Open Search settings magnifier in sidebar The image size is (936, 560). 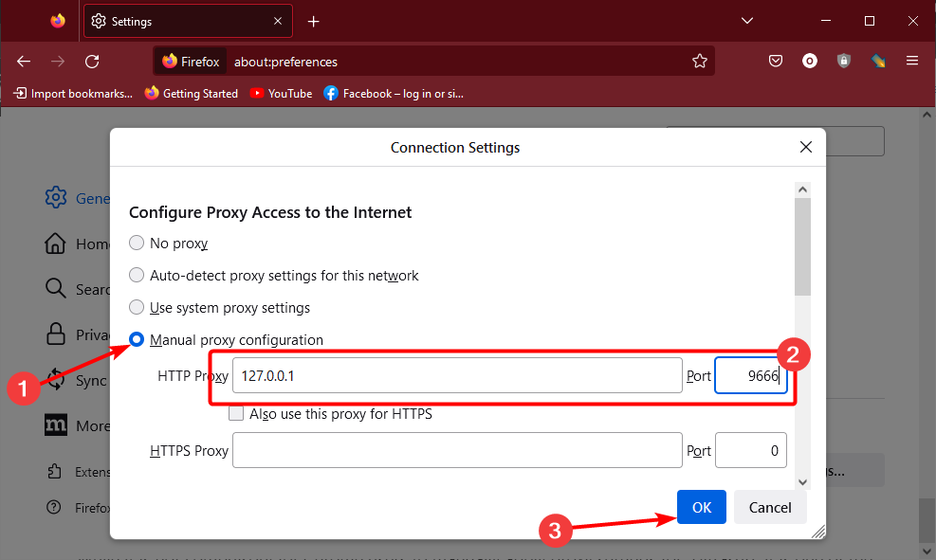click(56, 289)
